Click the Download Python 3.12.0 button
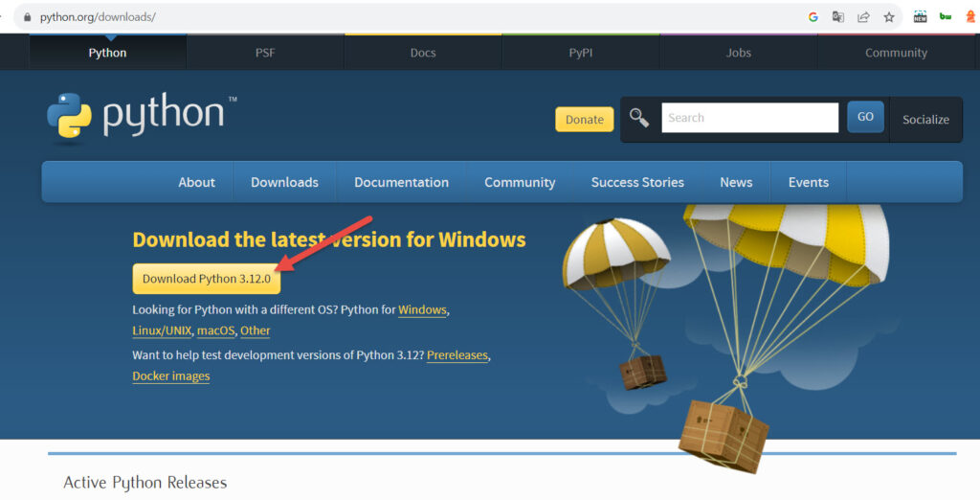The width and height of the screenshot is (980, 500). click(x=207, y=279)
